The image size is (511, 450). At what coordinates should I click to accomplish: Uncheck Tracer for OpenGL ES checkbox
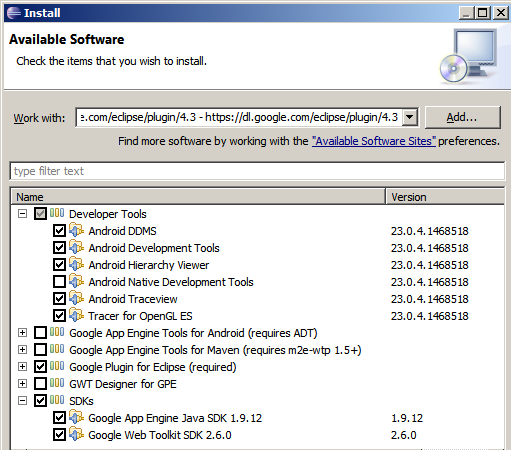pos(59,316)
